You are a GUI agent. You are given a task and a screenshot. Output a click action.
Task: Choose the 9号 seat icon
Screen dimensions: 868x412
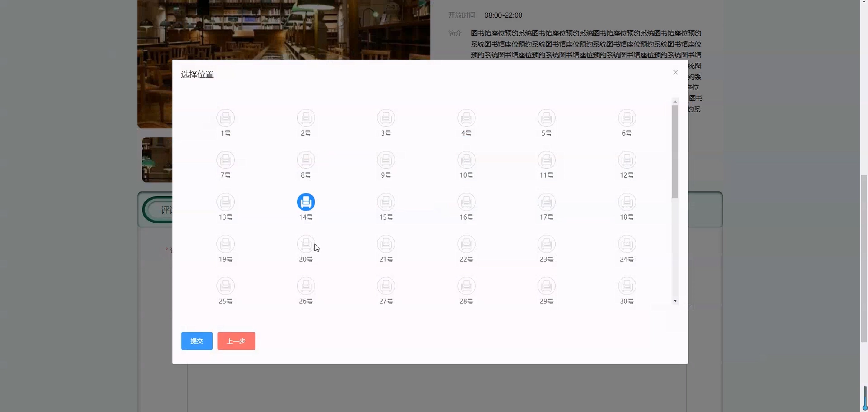(386, 160)
